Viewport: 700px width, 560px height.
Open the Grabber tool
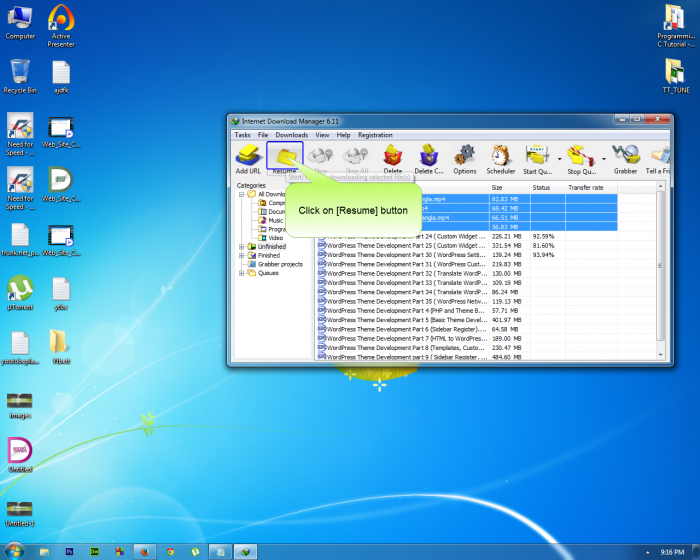[626, 156]
